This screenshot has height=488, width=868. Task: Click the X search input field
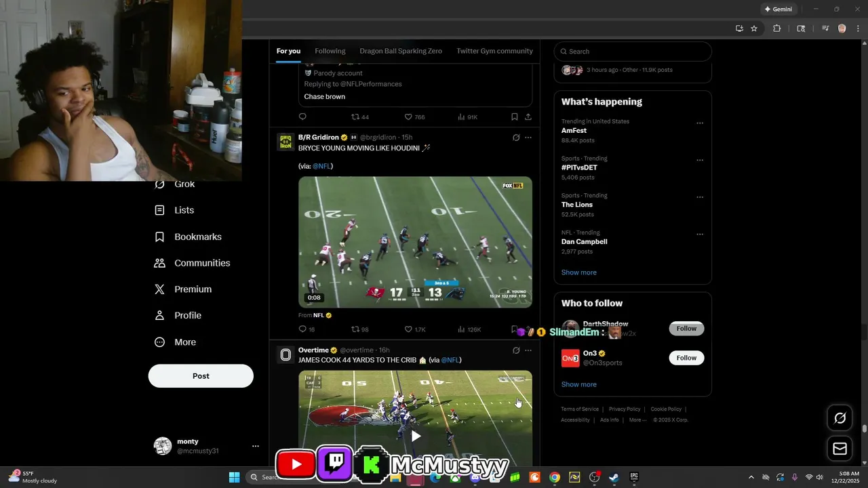(x=633, y=52)
